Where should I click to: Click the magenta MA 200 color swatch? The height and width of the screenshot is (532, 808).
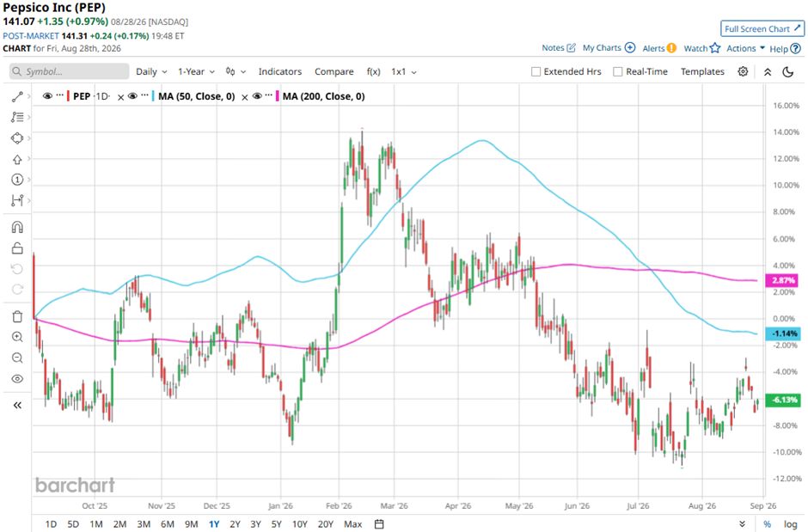[x=279, y=96]
